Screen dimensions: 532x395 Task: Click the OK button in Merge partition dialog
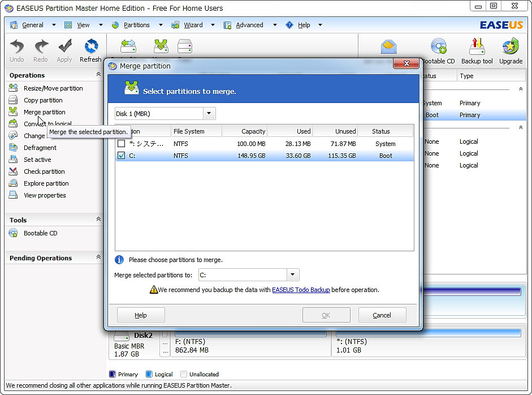(x=326, y=315)
